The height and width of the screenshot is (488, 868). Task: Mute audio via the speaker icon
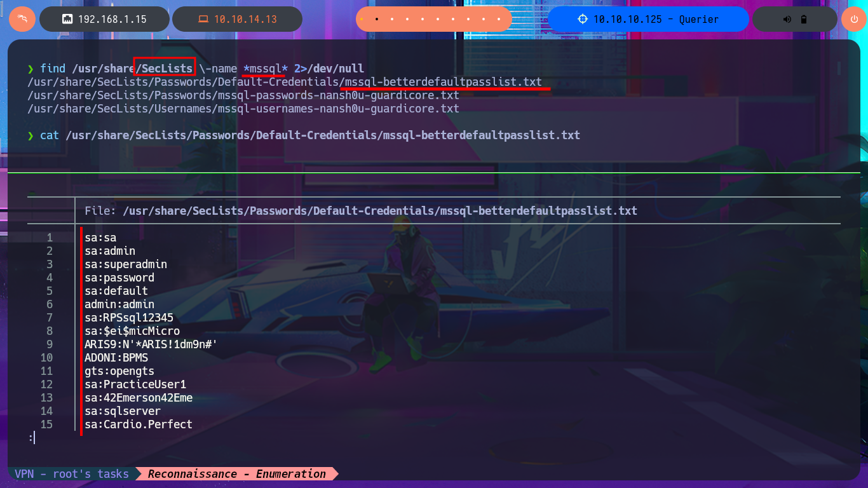787,19
